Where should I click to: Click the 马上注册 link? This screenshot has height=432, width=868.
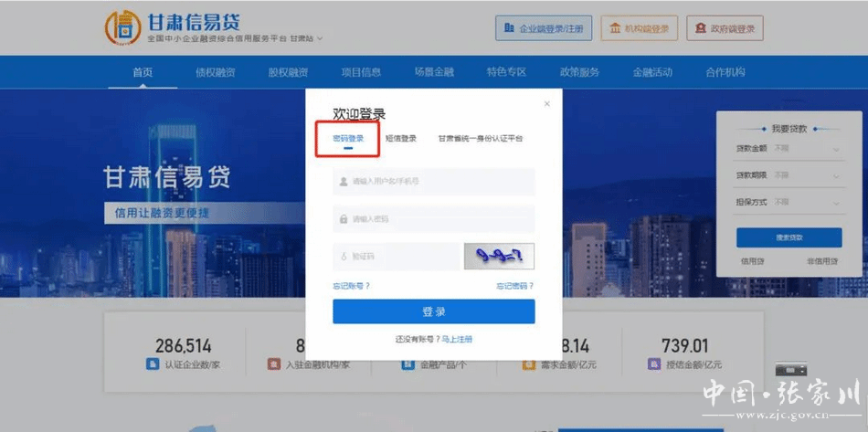pyautogui.click(x=457, y=339)
